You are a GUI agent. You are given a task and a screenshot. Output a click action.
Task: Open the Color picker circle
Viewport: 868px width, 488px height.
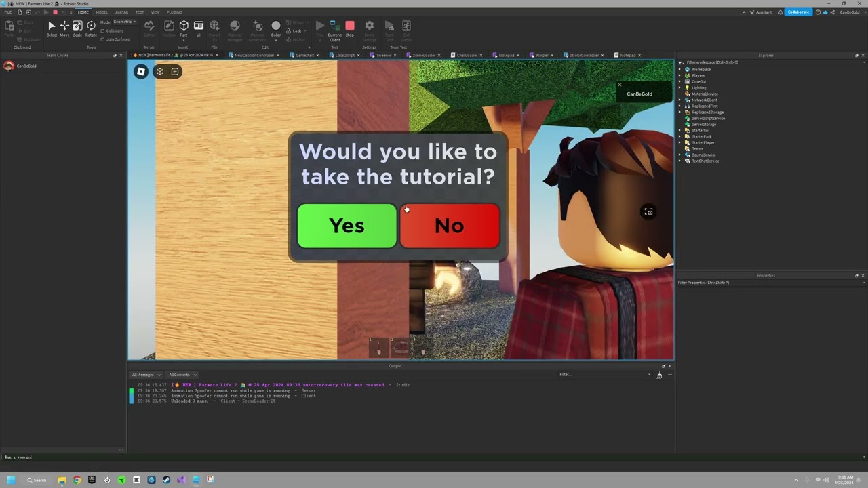276,26
